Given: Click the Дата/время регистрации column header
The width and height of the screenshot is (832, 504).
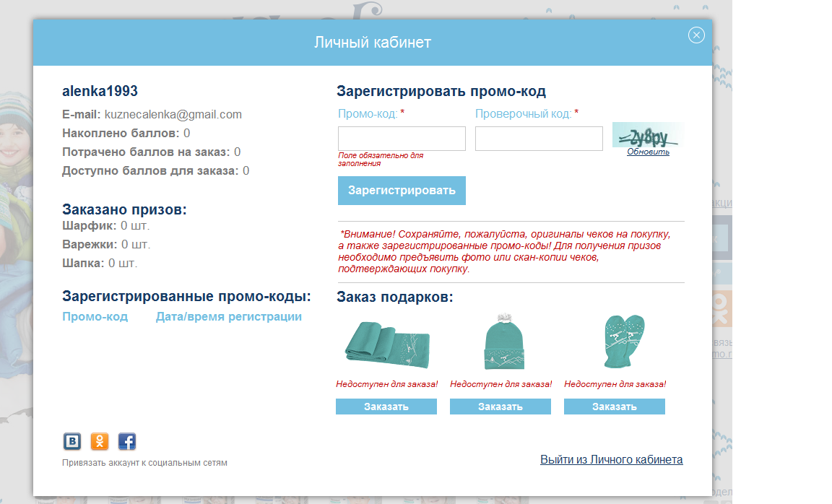Looking at the screenshot, I should [229, 316].
